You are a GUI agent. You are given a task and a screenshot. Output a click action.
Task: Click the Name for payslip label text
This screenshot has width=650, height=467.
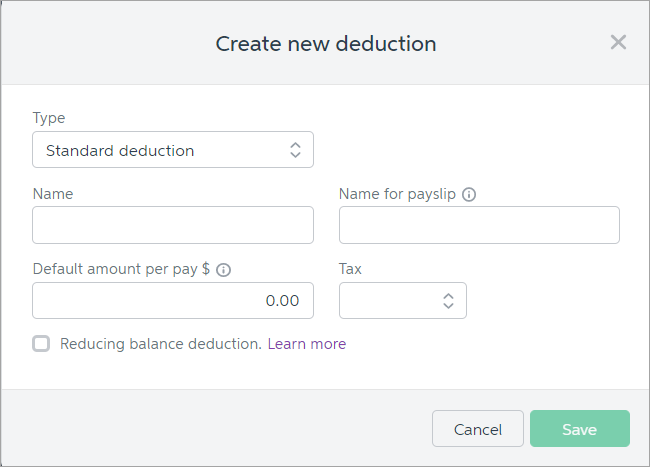pyautogui.click(x=397, y=194)
